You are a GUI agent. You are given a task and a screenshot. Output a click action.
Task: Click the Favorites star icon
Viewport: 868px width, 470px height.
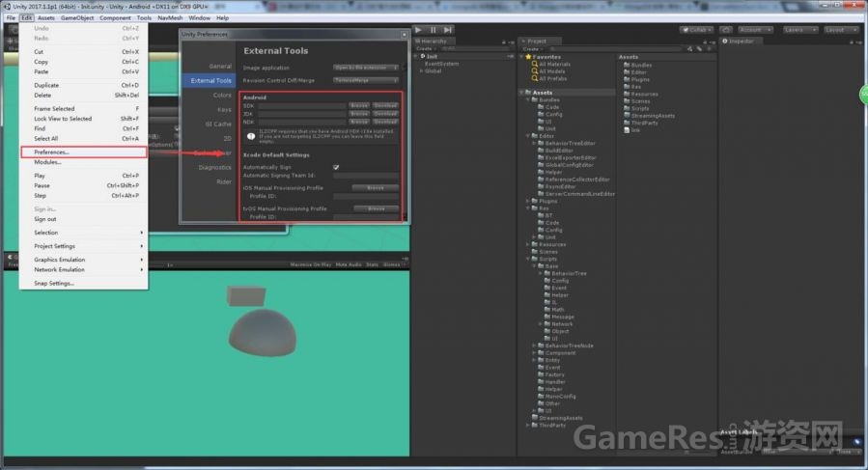coord(528,57)
